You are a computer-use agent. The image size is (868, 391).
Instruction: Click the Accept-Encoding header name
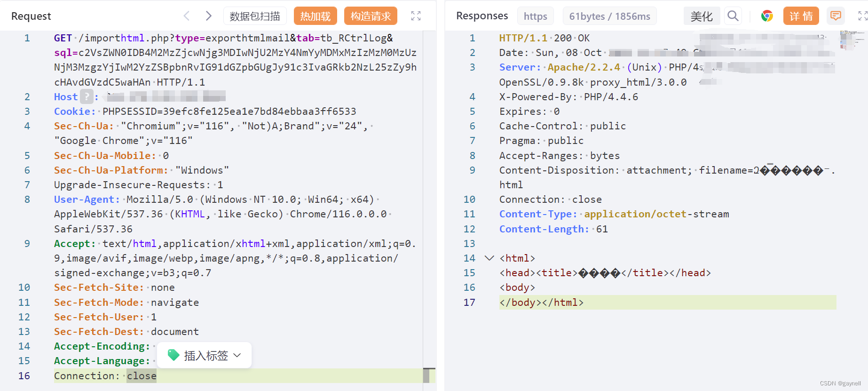pos(102,346)
